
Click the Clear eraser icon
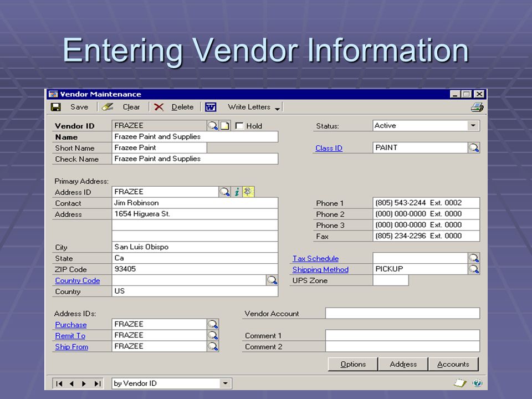pyautogui.click(x=108, y=107)
